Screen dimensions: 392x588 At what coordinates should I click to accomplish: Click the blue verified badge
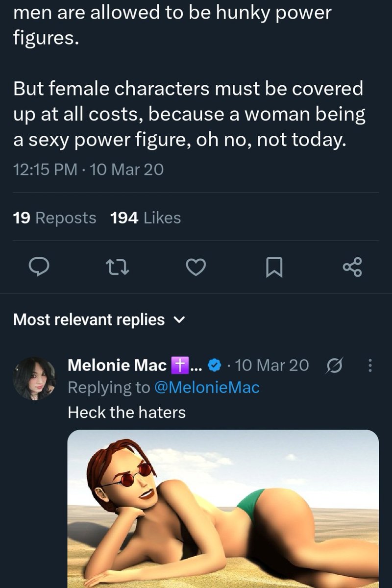214,365
